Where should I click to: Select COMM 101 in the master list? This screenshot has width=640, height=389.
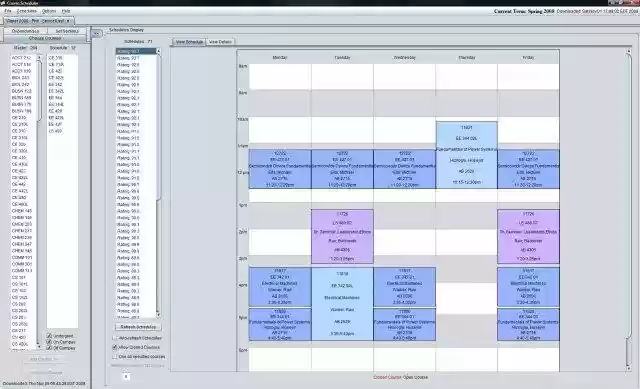tap(22, 258)
